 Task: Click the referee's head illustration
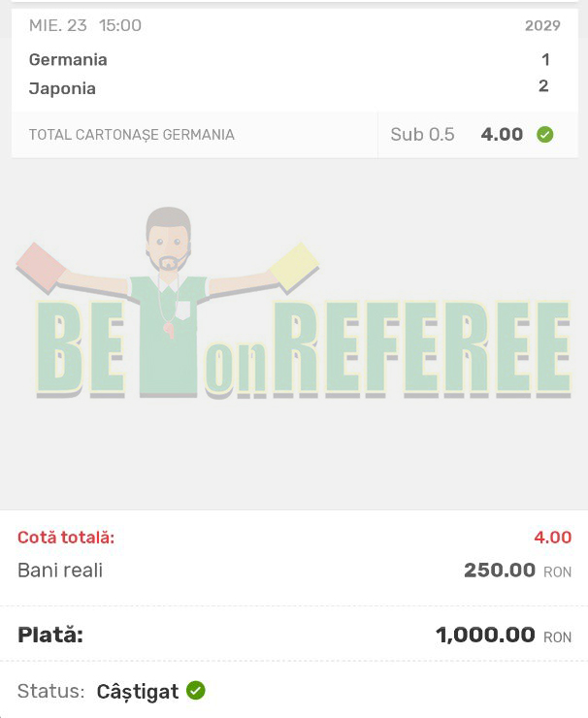coord(168,239)
